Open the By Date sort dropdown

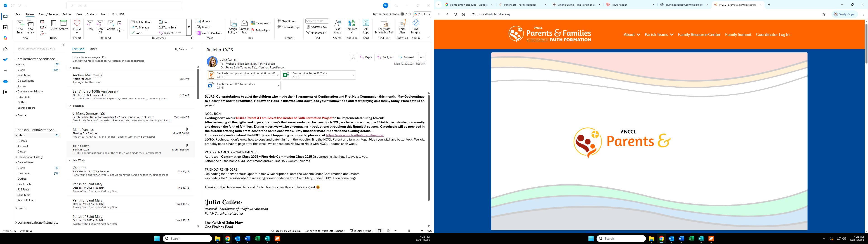tap(181, 49)
